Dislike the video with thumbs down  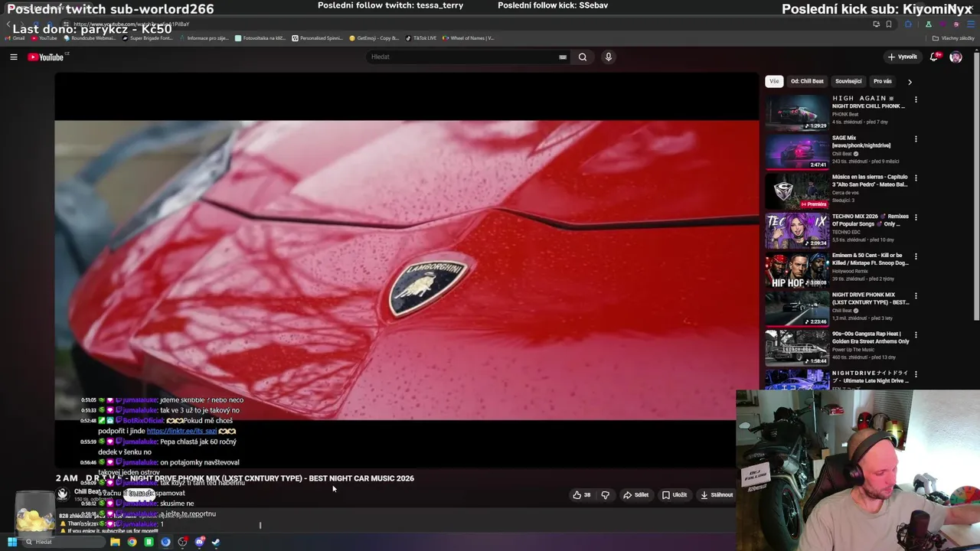[605, 495]
